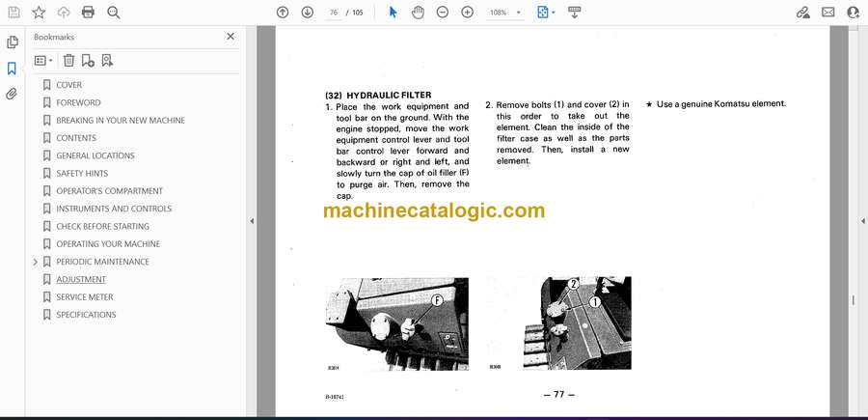Screen dimensions: 868x420
Task: Click the add new bookmark icon
Action: [x=88, y=61]
